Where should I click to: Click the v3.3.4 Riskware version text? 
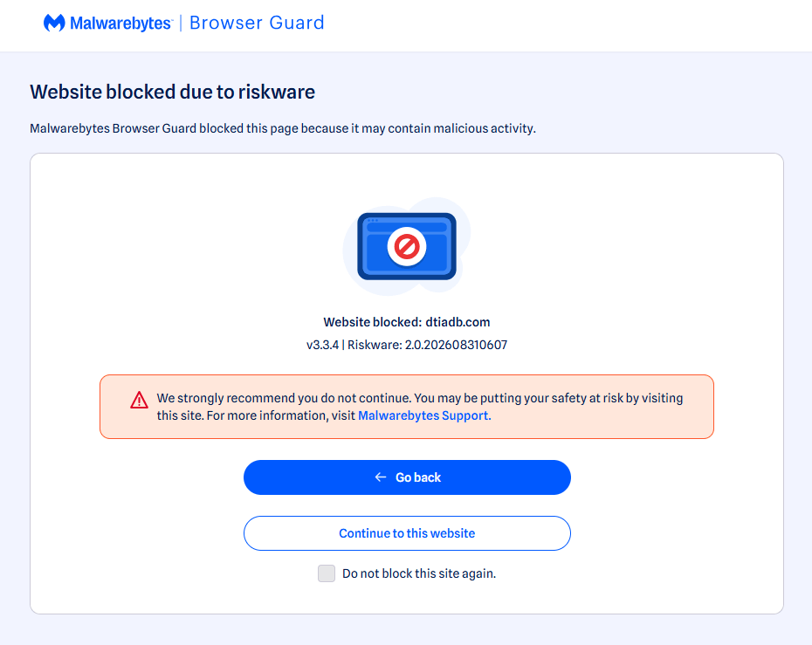(407, 345)
